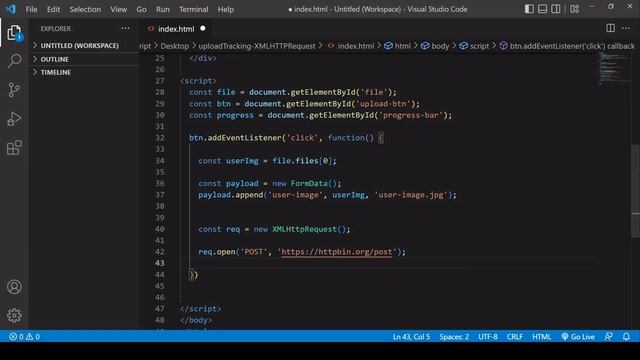This screenshot has height=360, width=640.
Task: Click closing </script> tag on line 47
Action: click(x=200, y=309)
